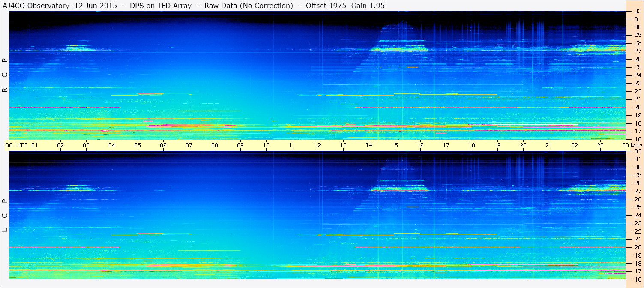Select the date 12 Jun 2015 in header
644x288 pixels.
click(96, 6)
